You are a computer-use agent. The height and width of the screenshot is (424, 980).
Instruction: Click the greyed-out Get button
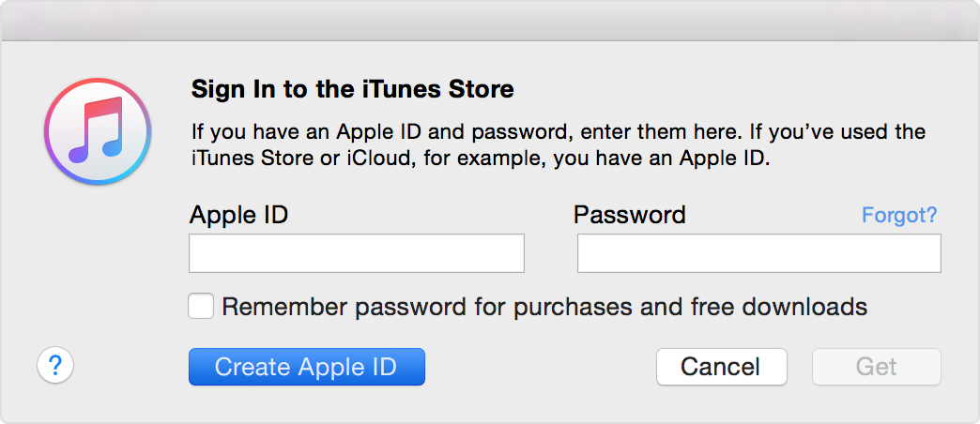pos(876,367)
